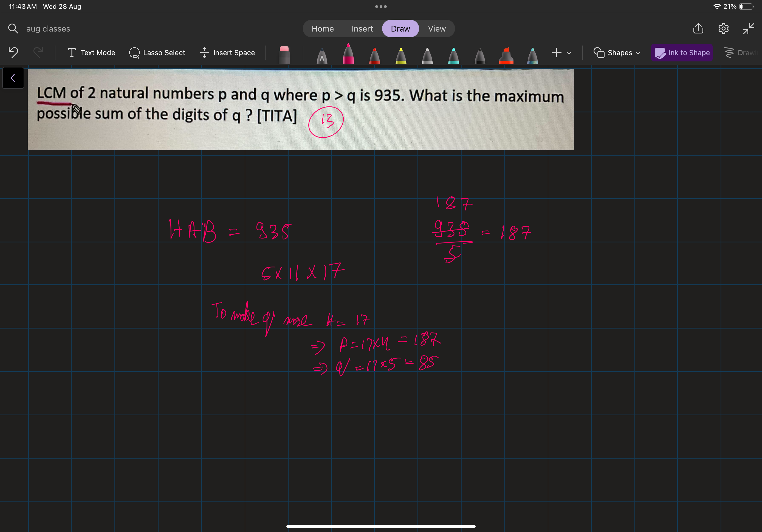This screenshot has width=762, height=532.
Task: Click the aug classes search field
Action: tap(48, 29)
